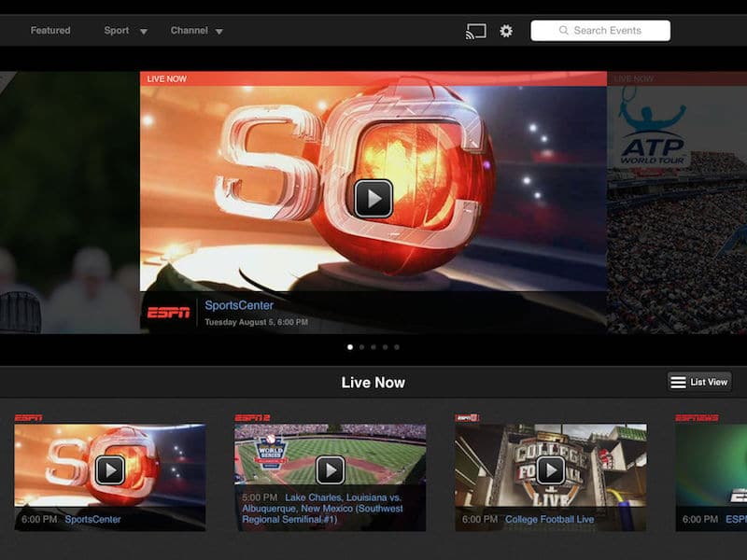Expand the Sport dropdown menu

(125, 31)
